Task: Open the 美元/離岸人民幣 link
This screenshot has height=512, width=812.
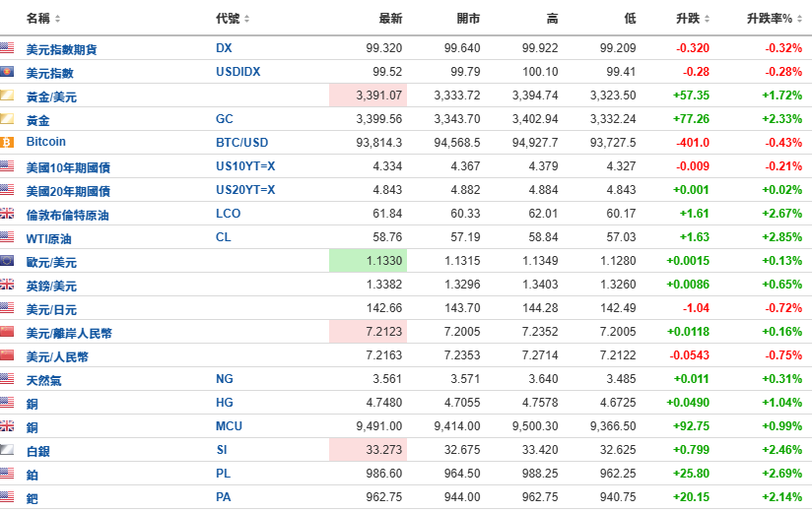Action: 69,333
